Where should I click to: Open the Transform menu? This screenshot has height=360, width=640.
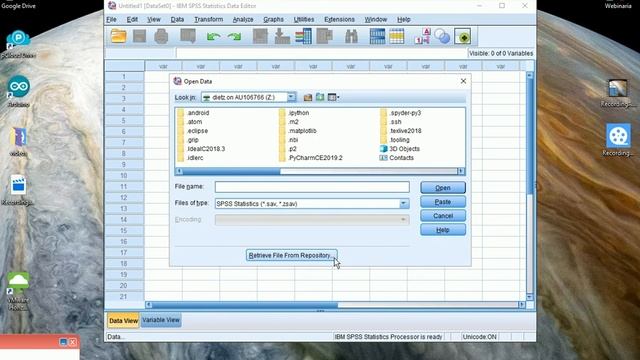pyautogui.click(x=209, y=19)
